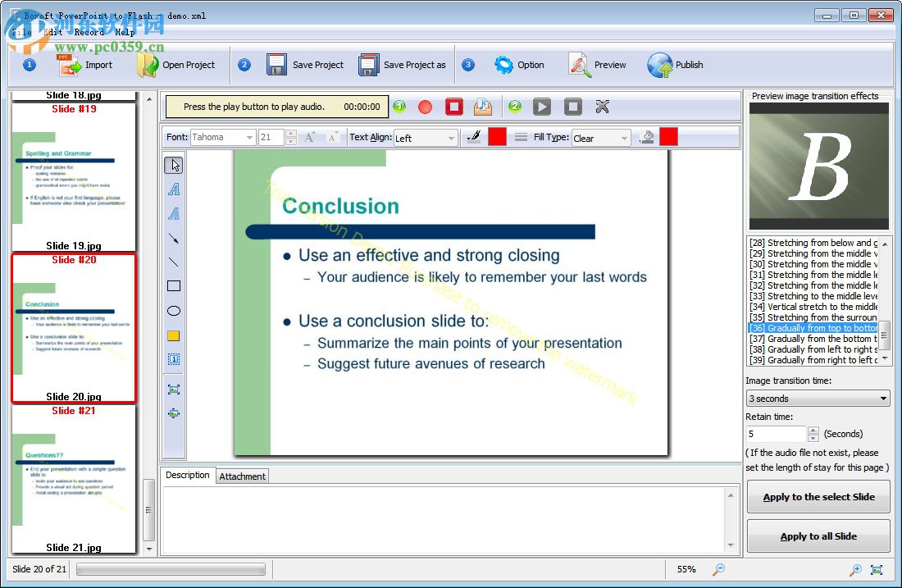Pick the rectangle drawing tool
Image resolution: width=902 pixels, height=588 pixels.
[173, 285]
